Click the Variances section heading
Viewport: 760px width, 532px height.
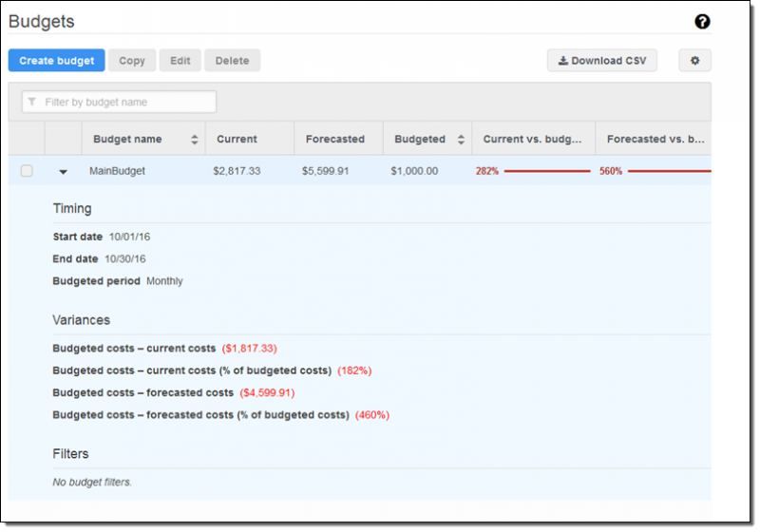(x=82, y=320)
